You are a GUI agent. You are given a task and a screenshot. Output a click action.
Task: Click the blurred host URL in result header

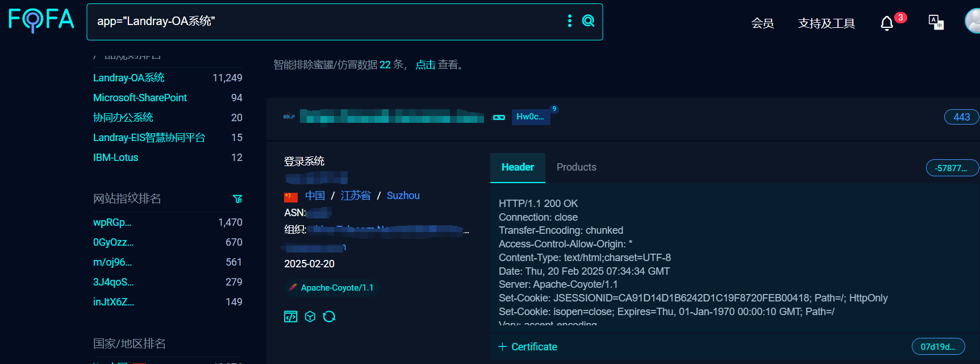(392, 117)
